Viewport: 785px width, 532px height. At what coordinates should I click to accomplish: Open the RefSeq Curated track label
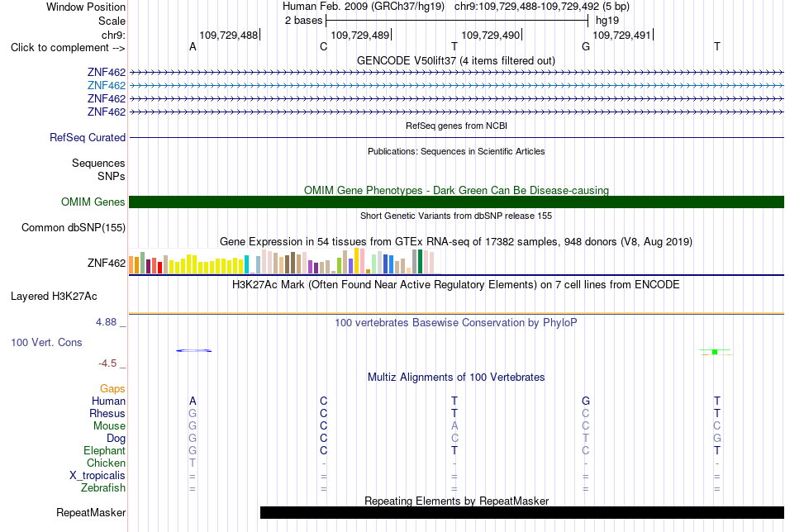pos(87,138)
